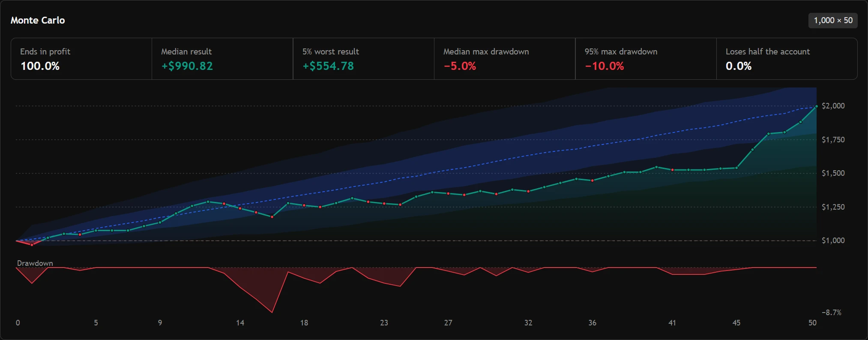The width and height of the screenshot is (868, 340).
Task: Click the x-axis tick label 9
Action: (160, 323)
